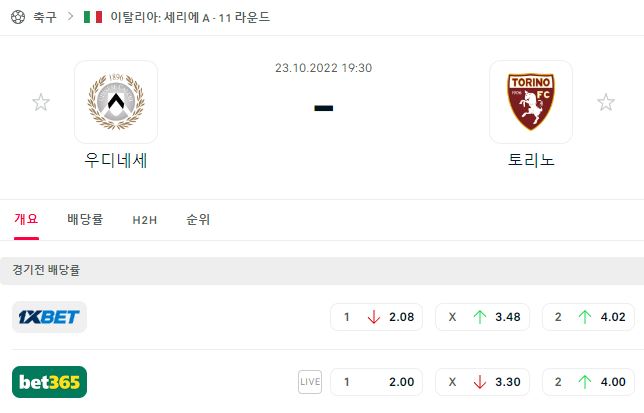
Task: Select bet365 draw odds 3.30
Action: [x=483, y=382]
